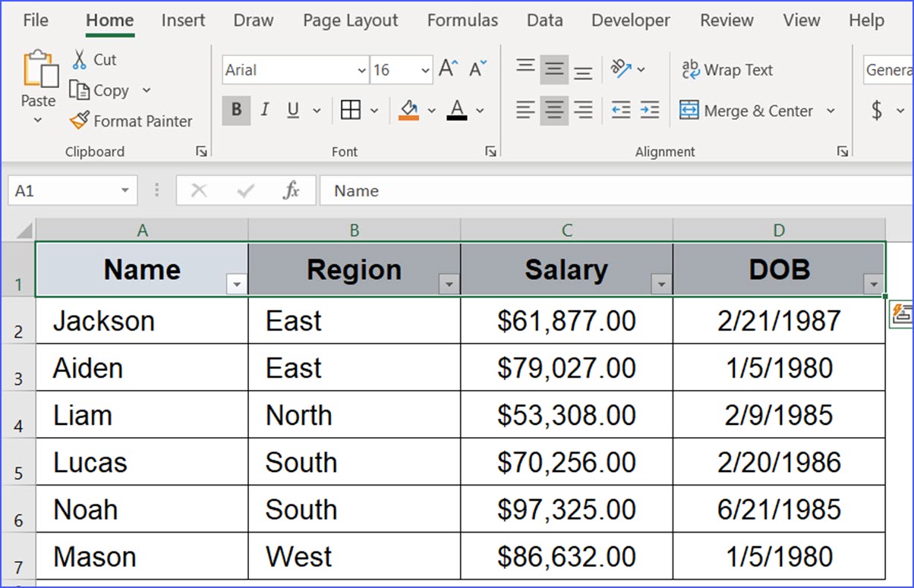
Task: Click the Paste button
Action: coord(39,79)
